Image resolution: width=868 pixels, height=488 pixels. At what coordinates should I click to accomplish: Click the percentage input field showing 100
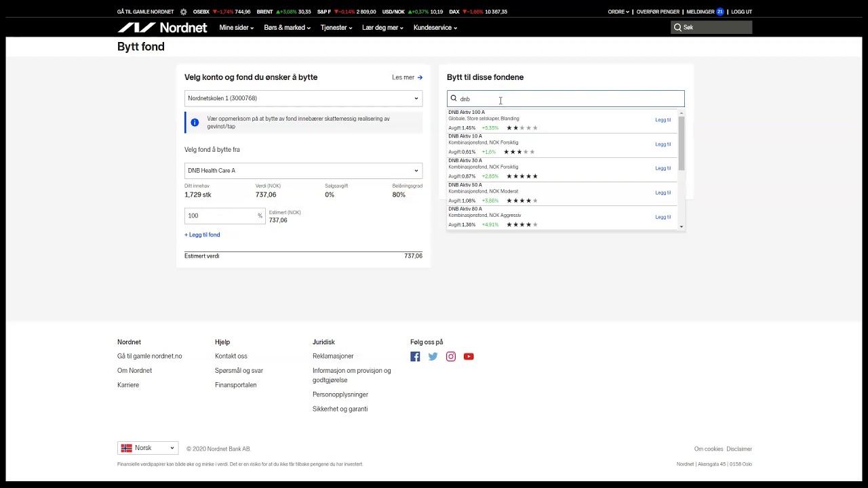tap(224, 216)
